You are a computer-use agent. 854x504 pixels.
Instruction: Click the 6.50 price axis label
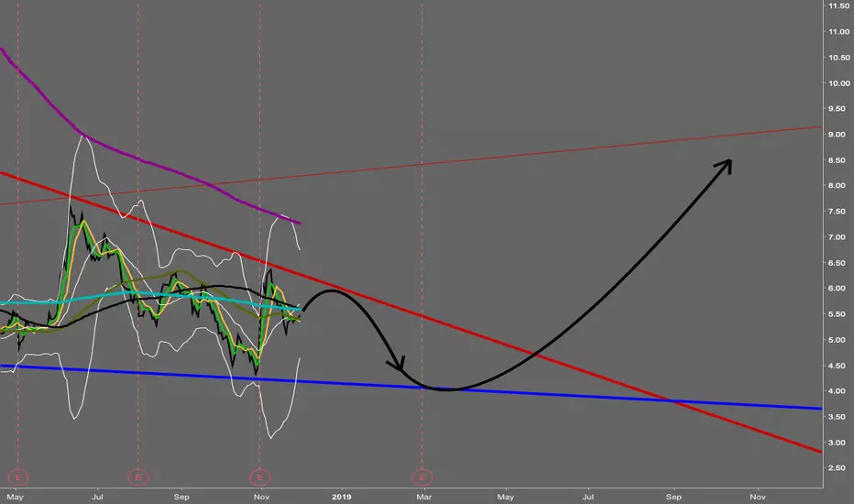(838, 263)
